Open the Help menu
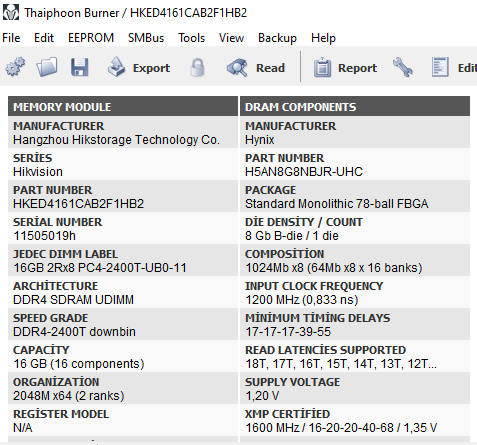Viewport: 477px width, 445px height. 323,38
